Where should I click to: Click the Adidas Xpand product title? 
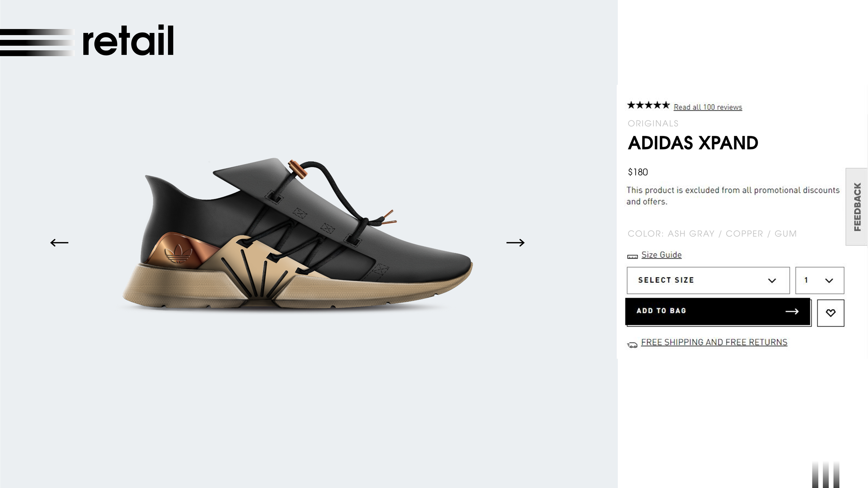tap(693, 143)
